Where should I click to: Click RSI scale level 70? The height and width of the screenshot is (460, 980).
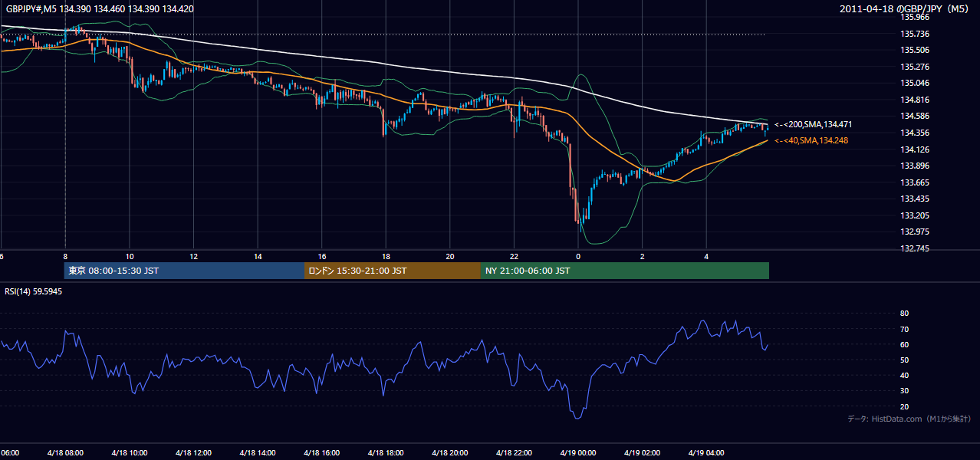[x=905, y=329]
